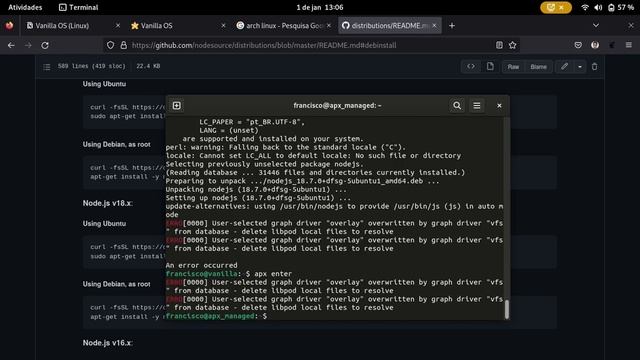640x360 pixels.
Task: Click the tracking protection shield icon
Action: (x=110, y=45)
